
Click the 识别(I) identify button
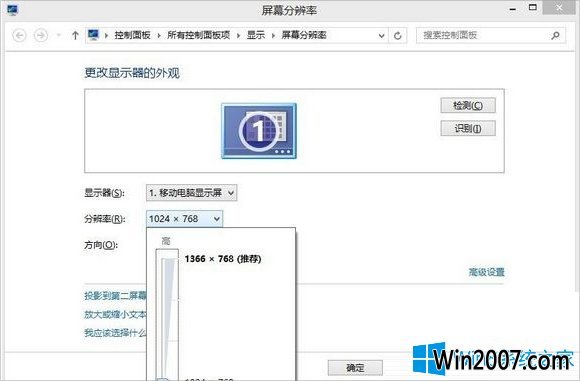point(468,128)
